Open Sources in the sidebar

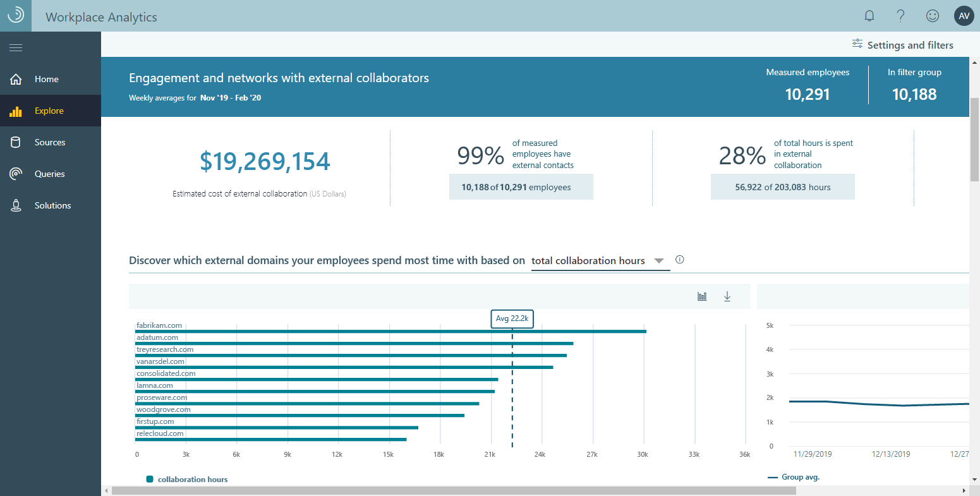tap(51, 142)
